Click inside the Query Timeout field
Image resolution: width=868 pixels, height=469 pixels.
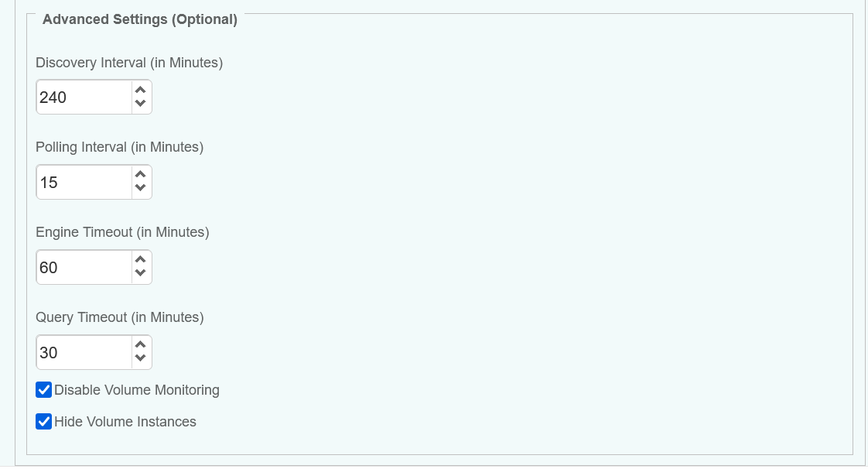[84, 352]
